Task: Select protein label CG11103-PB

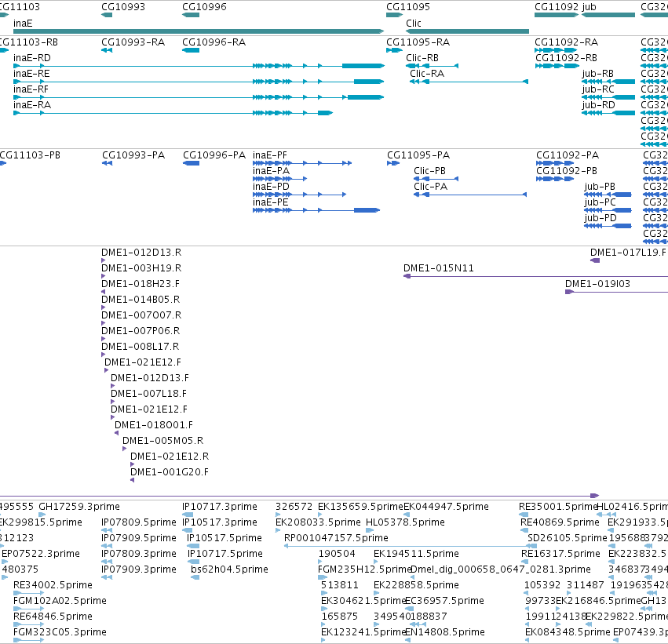Action: tap(30, 155)
